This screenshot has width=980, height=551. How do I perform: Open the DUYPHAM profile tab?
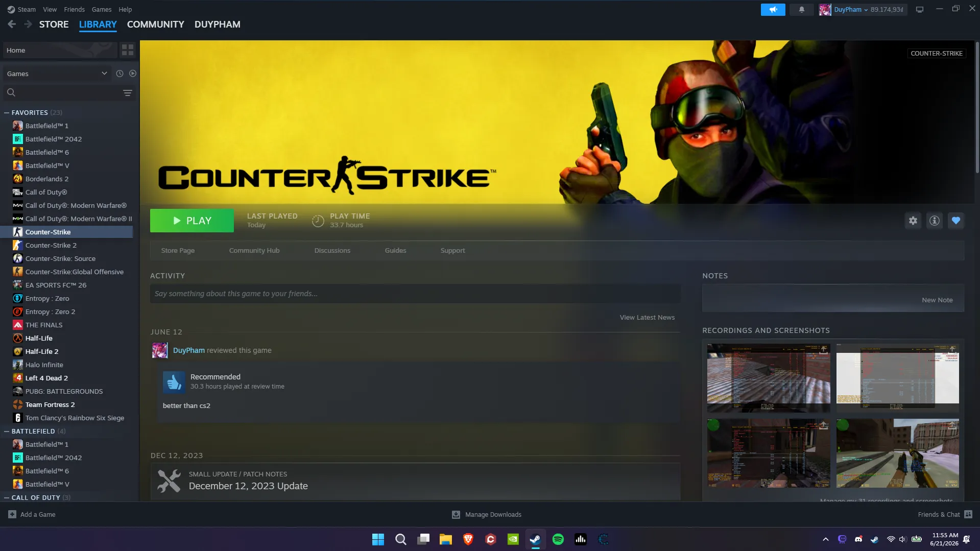click(x=217, y=24)
